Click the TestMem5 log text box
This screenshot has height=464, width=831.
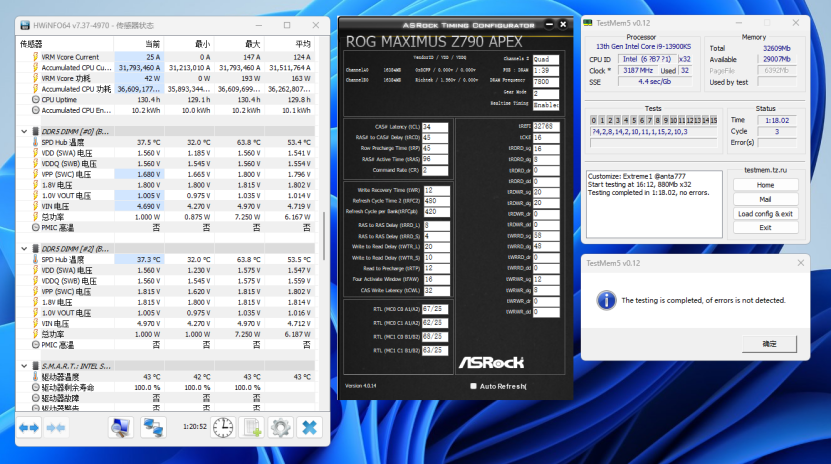pos(654,204)
